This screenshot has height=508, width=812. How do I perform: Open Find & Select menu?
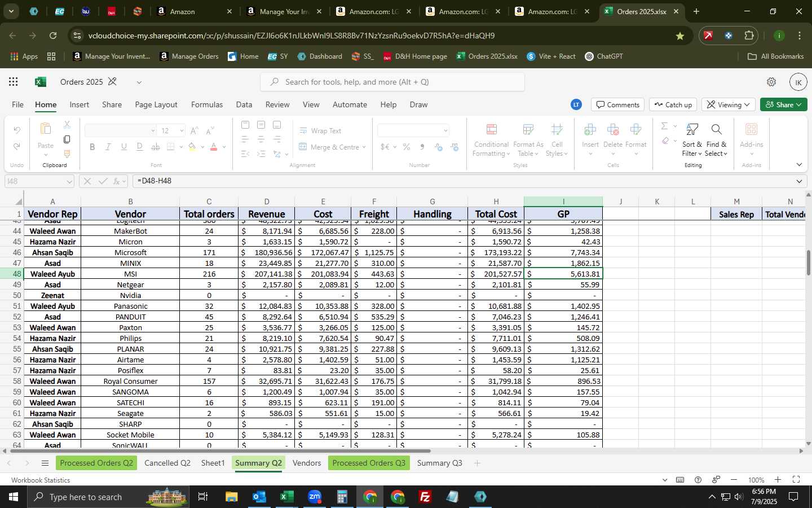[x=716, y=141]
